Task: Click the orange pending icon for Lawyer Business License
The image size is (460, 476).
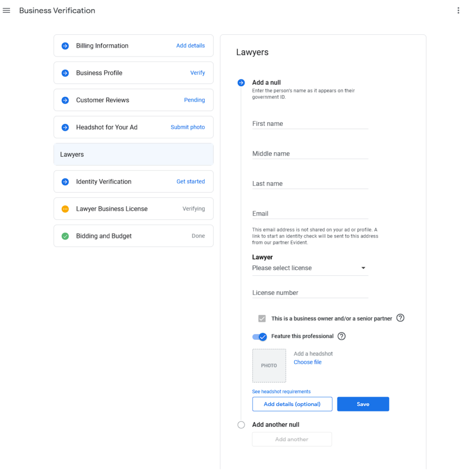Action: (x=65, y=209)
